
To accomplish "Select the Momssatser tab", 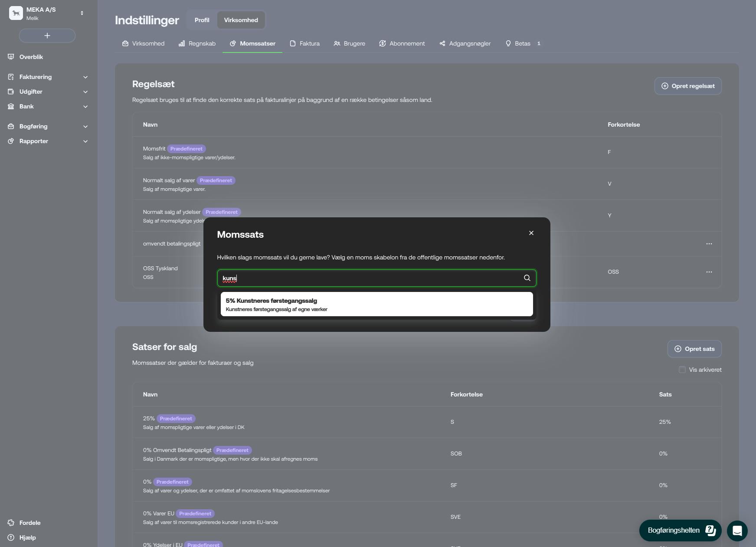I will 252,43.
